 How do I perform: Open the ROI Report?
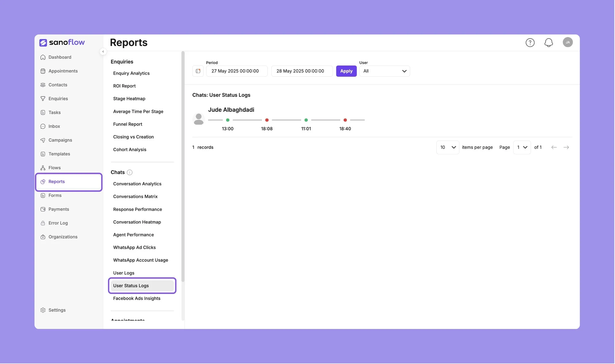coord(124,86)
